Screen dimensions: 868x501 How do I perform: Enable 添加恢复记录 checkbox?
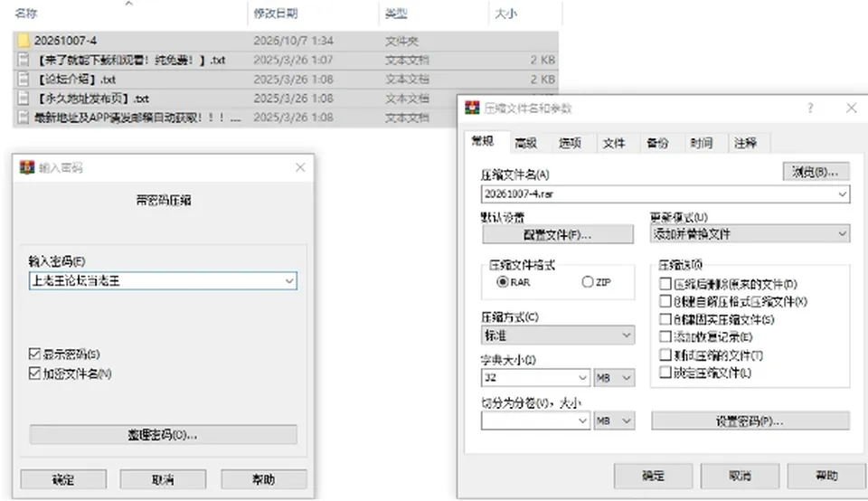[x=665, y=336]
